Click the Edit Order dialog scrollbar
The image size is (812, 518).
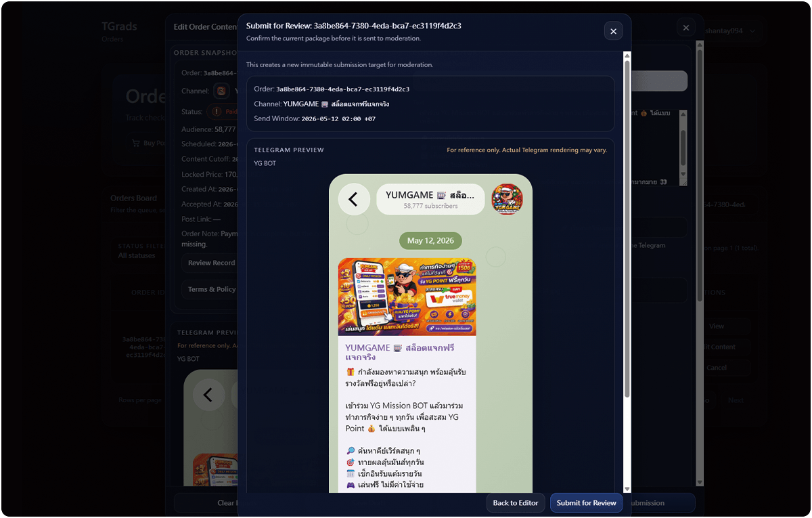[700, 264]
